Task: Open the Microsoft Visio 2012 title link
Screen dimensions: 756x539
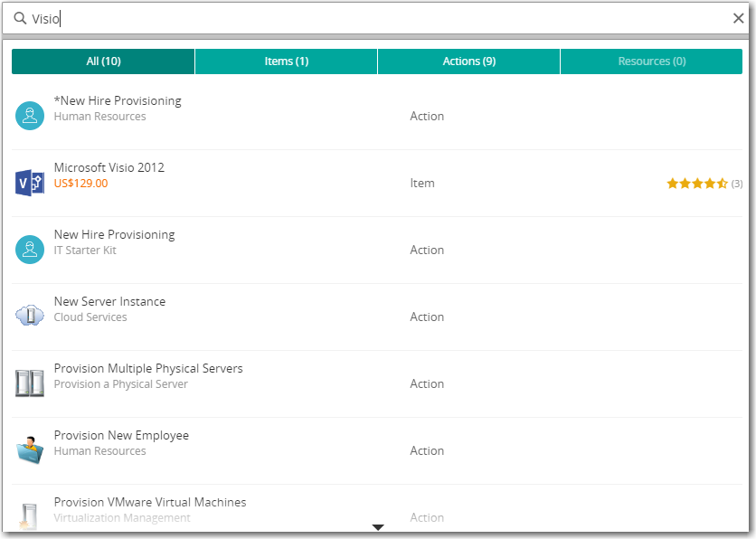Action: click(x=109, y=167)
